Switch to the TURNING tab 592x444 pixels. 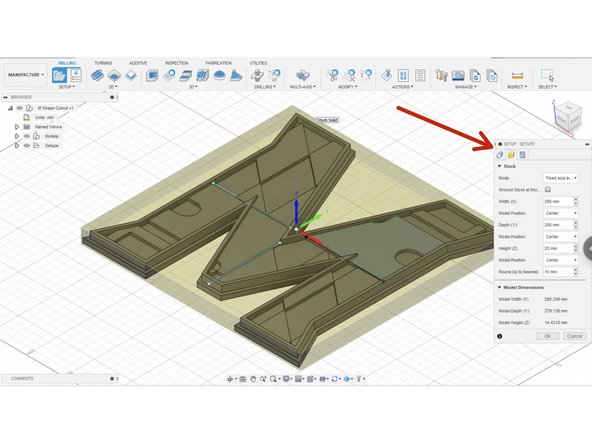pos(103,63)
